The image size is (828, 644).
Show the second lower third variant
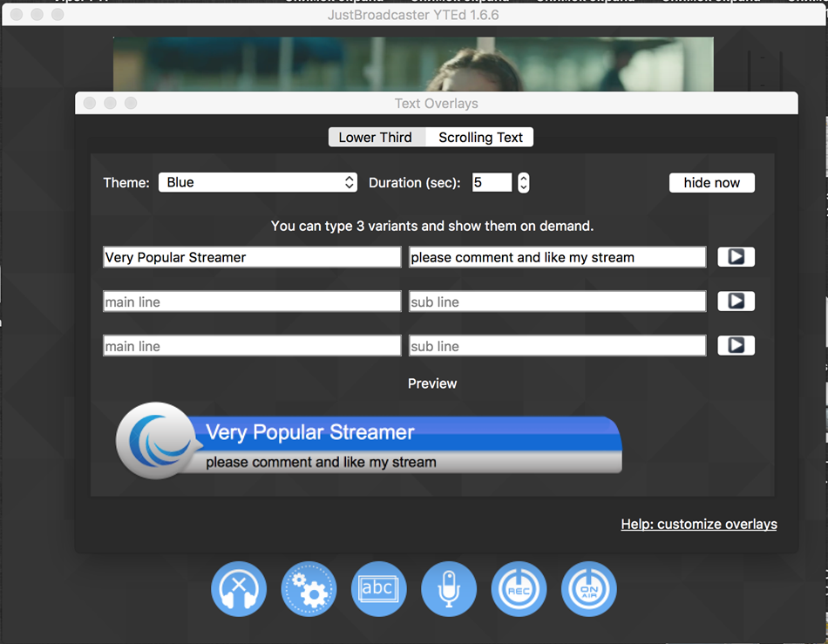pyautogui.click(x=736, y=302)
